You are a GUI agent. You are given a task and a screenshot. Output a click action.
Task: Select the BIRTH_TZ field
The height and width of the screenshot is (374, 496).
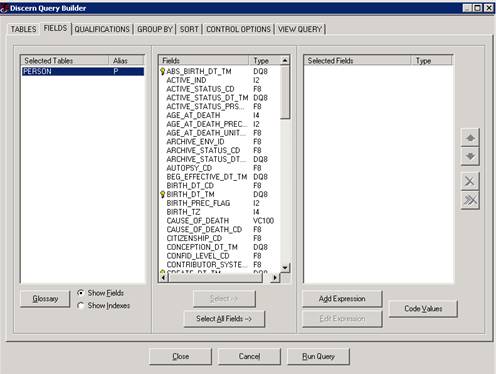click(183, 212)
